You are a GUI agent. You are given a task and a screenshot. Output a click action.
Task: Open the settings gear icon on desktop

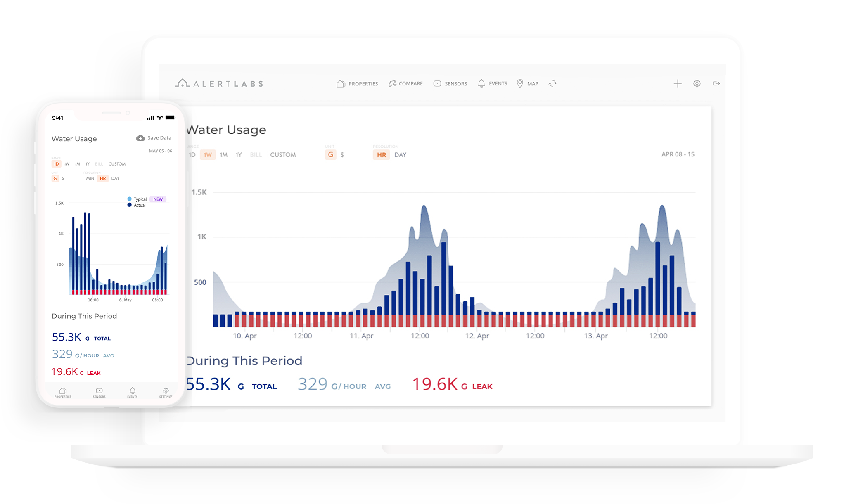[x=697, y=83]
